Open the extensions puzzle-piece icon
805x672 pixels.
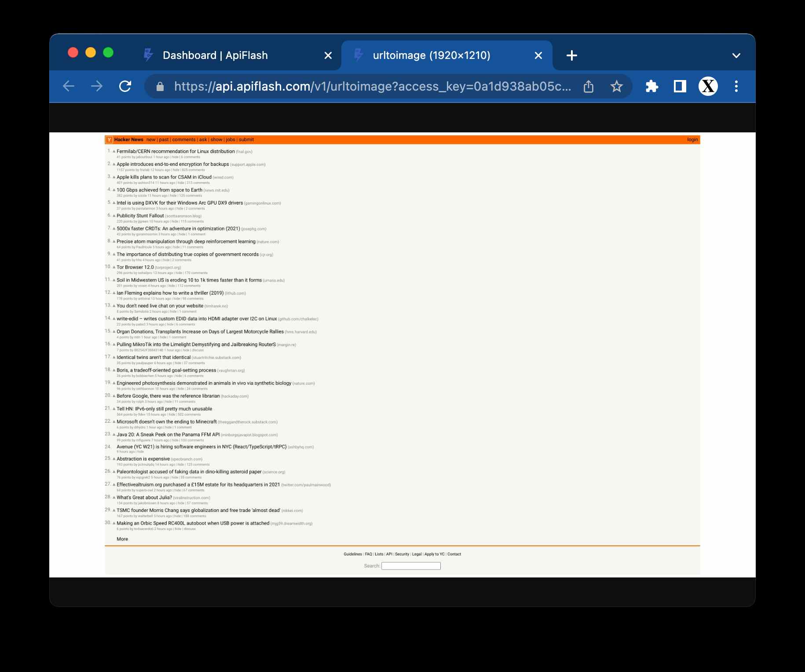(x=652, y=86)
